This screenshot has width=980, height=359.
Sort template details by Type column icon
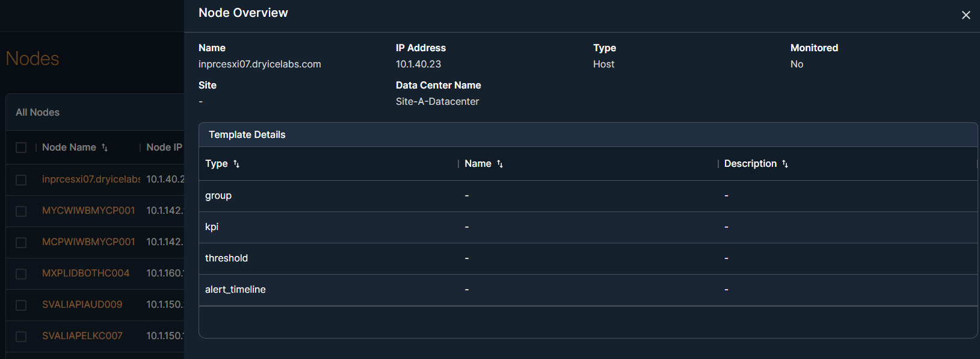236,164
